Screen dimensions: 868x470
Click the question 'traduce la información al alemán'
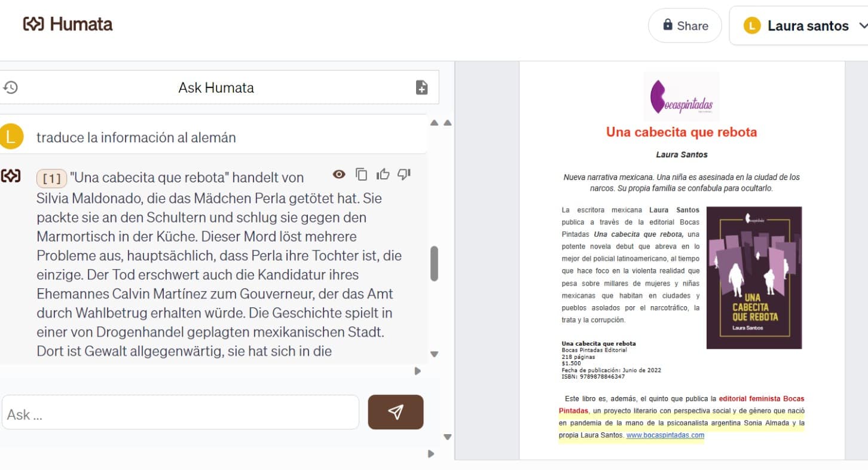point(136,137)
